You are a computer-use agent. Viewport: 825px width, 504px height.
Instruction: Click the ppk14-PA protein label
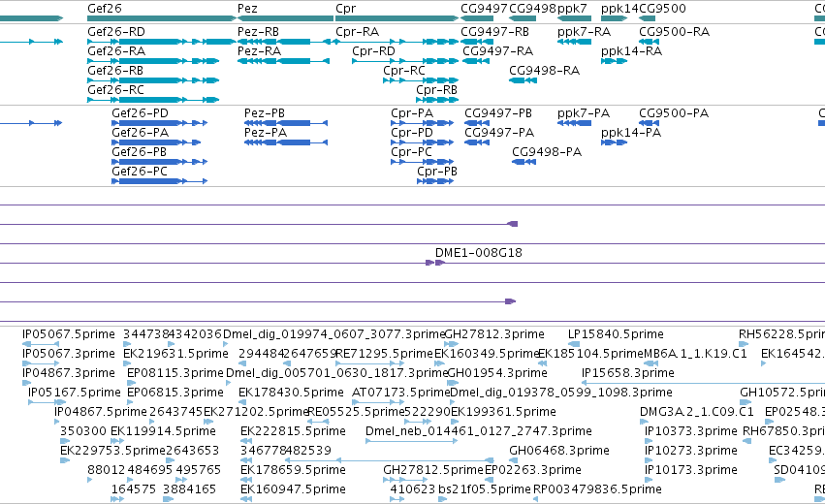click(631, 133)
